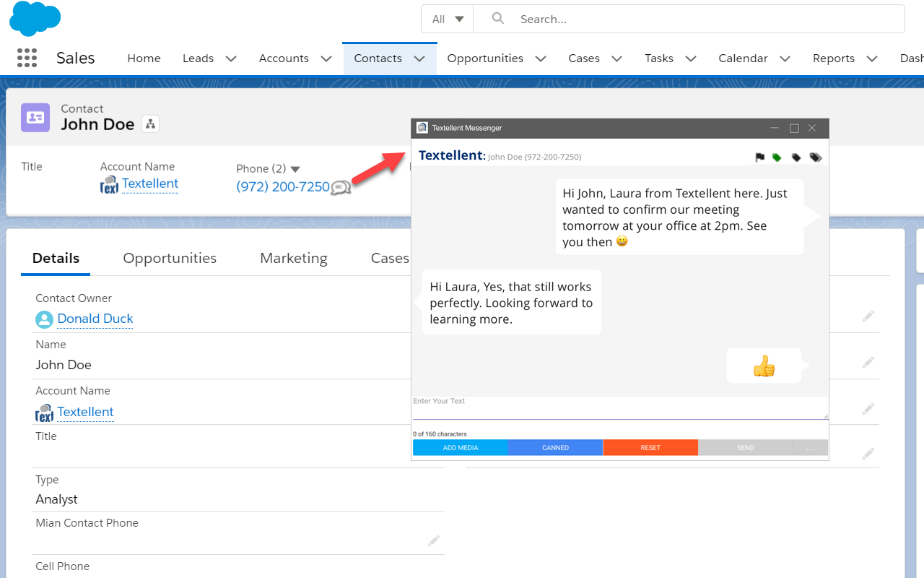This screenshot has width=924, height=578.
Task: Open the Donald Duck owner link
Action: click(x=95, y=319)
